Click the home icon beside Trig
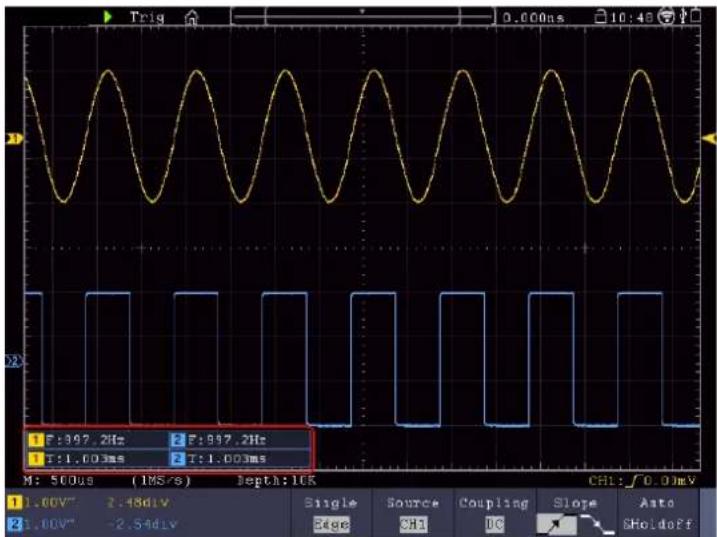The width and height of the screenshot is (717, 537). pyautogui.click(x=192, y=18)
